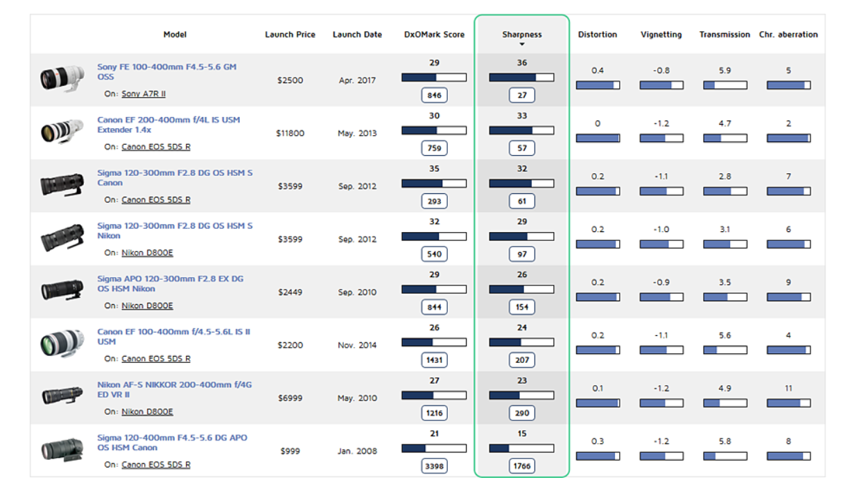Click DxOMark rank badge 846

pyautogui.click(x=434, y=95)
